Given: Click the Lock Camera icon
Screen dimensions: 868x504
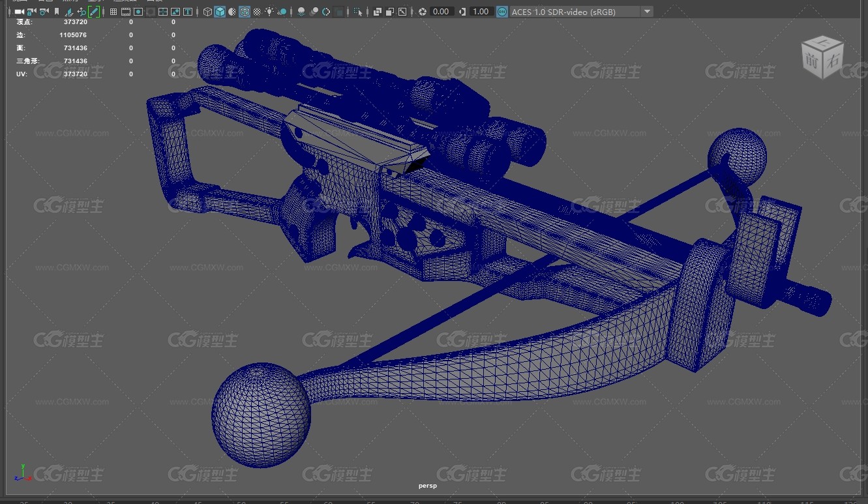Looking at the screenshot, I should (31, 12).
